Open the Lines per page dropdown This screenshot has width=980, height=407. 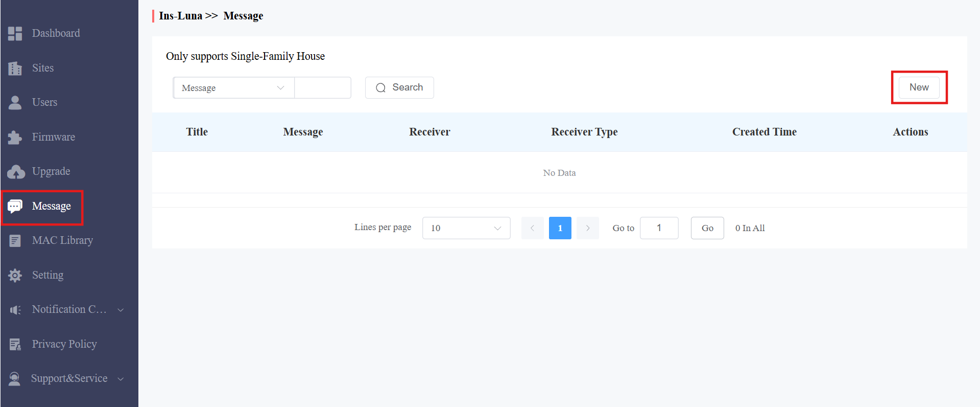point(466,228)
